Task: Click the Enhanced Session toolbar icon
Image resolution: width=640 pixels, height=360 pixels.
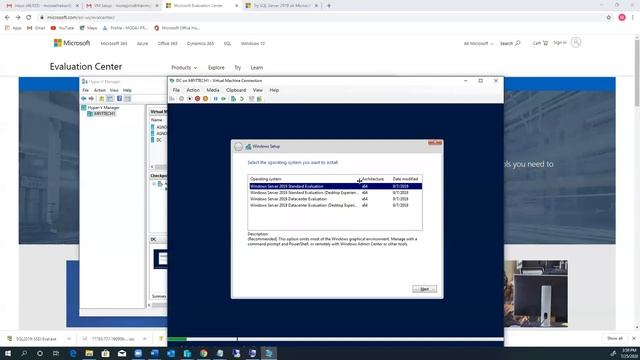Action: tap(251, 99)
